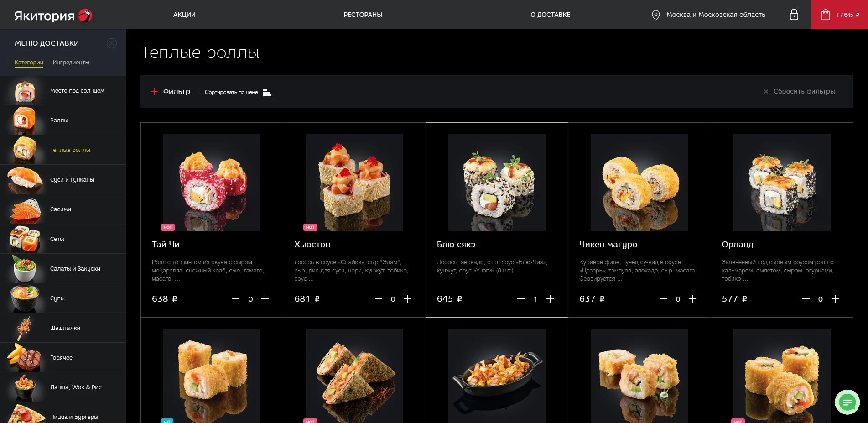868x423 pixels.
Task: Click the sort by price icon
Action: (267, 93)
